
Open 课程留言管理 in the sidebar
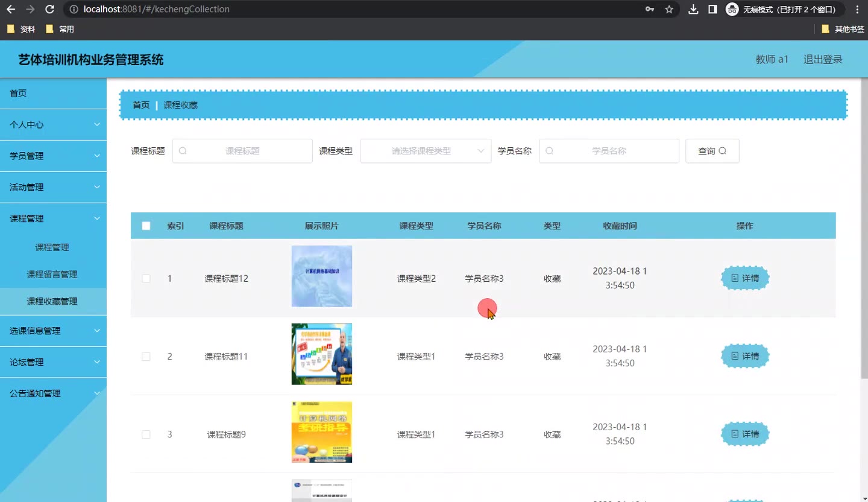click(52, 274)
